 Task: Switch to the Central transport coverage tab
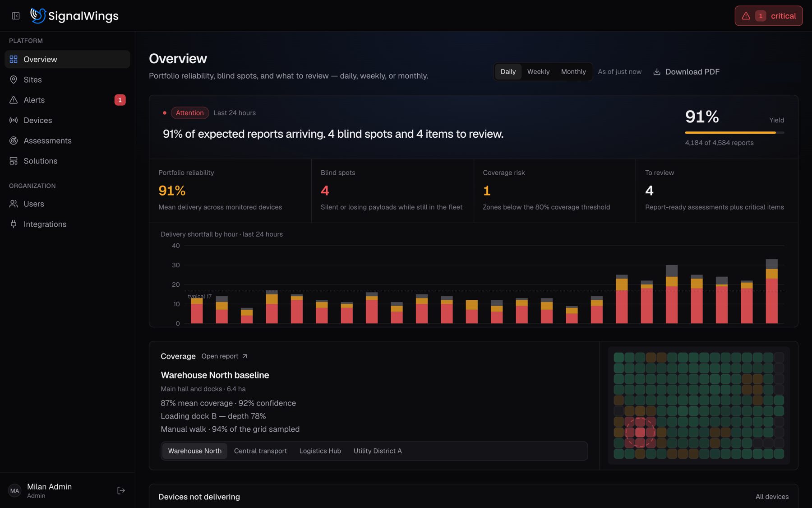point(260,451)
